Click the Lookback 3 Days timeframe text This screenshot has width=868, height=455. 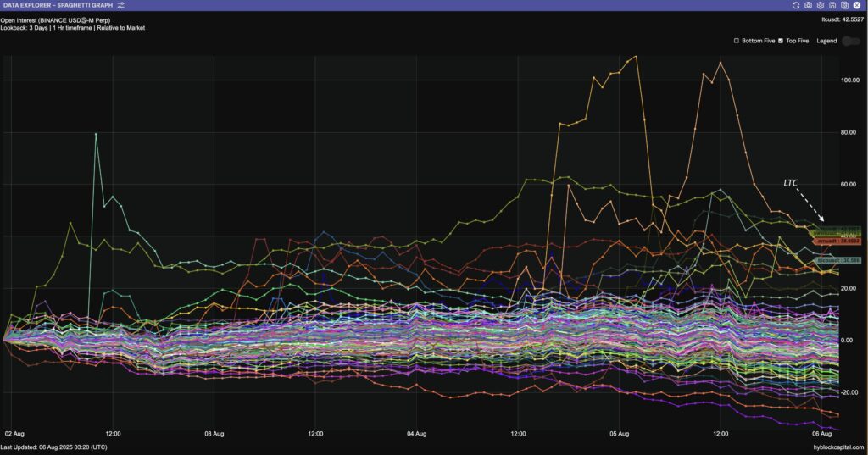coord(73,28)
